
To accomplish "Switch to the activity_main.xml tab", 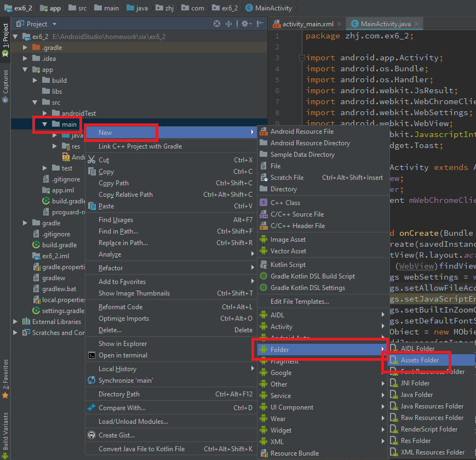I will (x=307, y=24).
